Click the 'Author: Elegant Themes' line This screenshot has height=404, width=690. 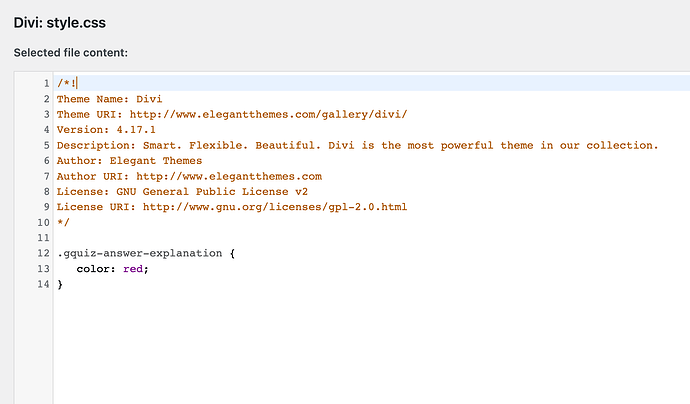coord(129,161)
